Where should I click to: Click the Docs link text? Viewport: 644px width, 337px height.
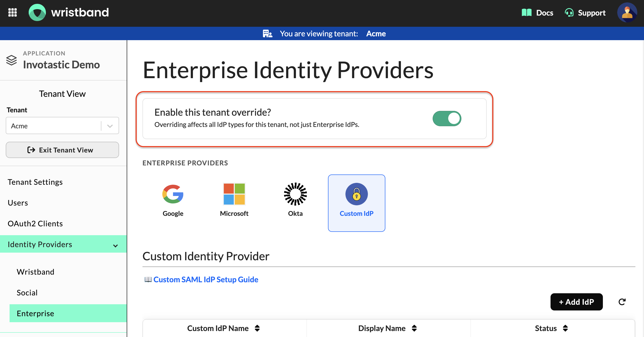tap(545, 12)
